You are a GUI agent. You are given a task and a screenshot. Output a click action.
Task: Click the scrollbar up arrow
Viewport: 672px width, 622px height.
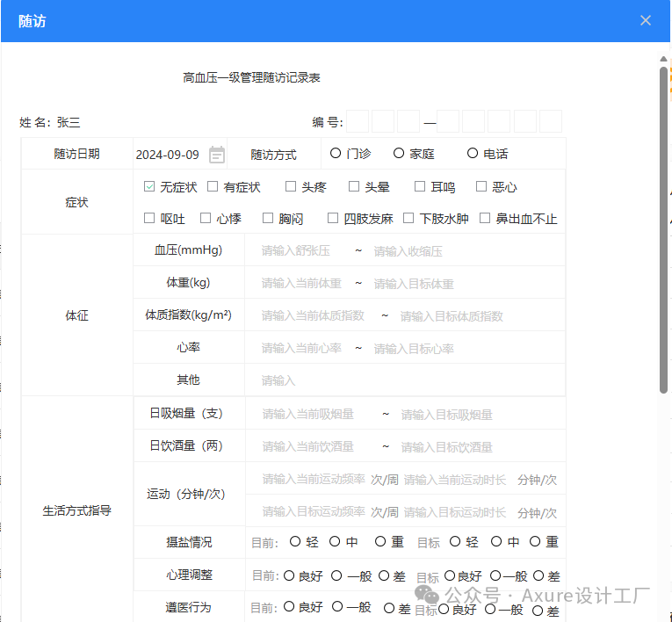[x=663, y=59]
